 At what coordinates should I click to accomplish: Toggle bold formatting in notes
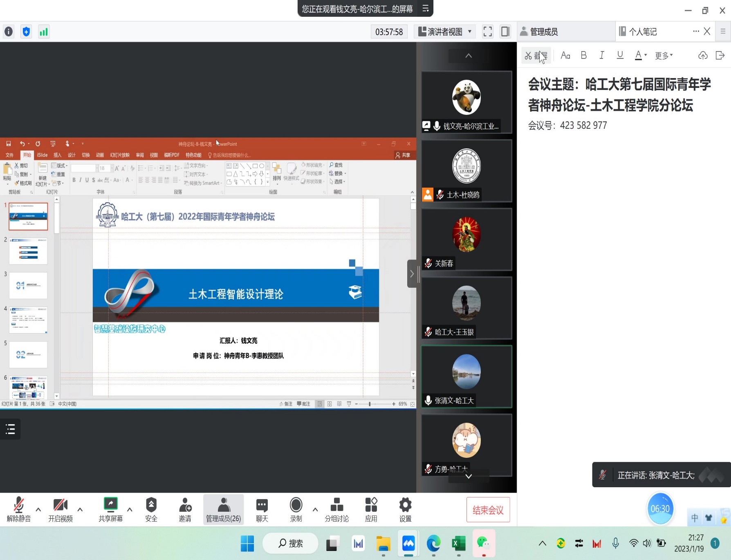[583, 55]
